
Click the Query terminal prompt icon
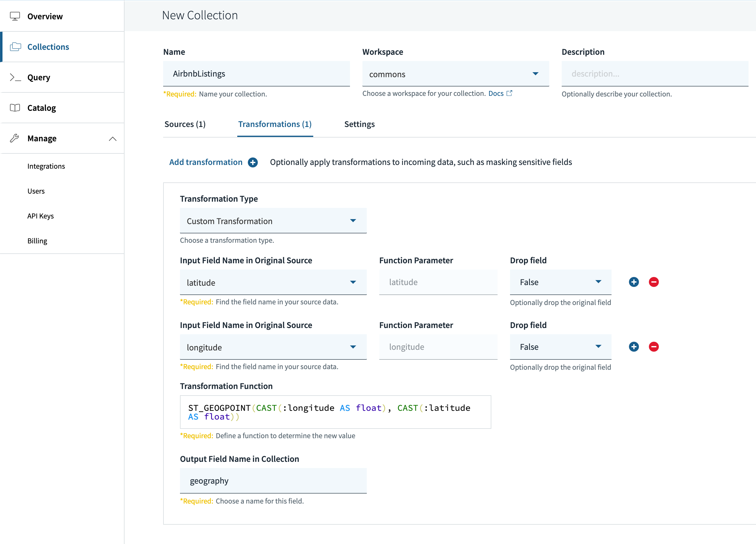15,77
